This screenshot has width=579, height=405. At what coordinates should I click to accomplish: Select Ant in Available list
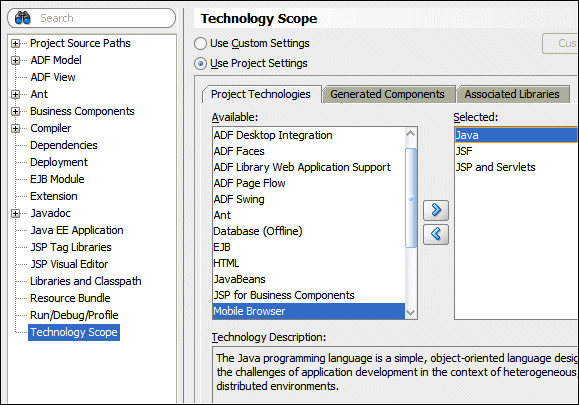[309, 215]
